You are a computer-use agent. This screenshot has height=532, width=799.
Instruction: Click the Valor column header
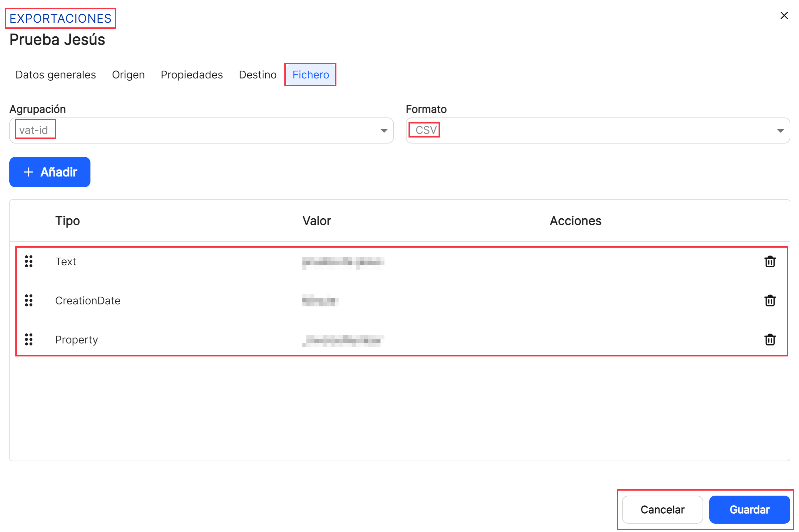[x=316, y=221]
